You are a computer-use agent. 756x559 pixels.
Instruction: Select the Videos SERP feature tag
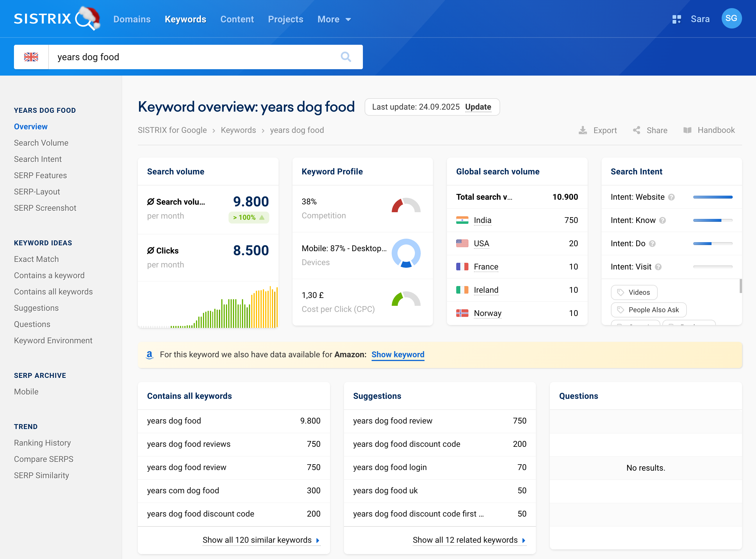(x=634, y=292)
